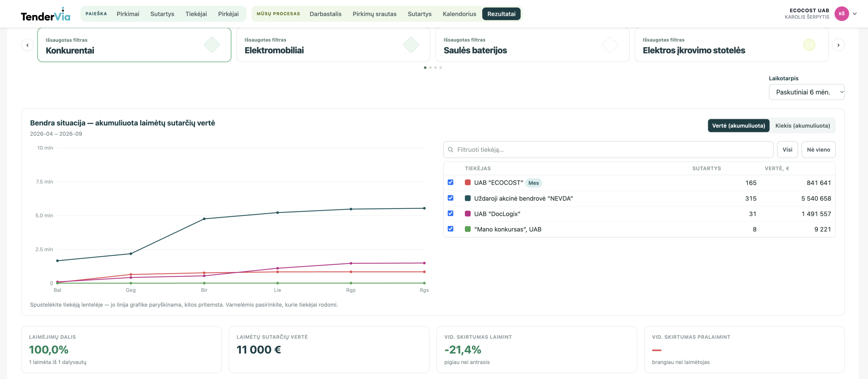Toggle UAB "DocLogix" checkbox
Screen dimensions: 868x379
(450, 213)
